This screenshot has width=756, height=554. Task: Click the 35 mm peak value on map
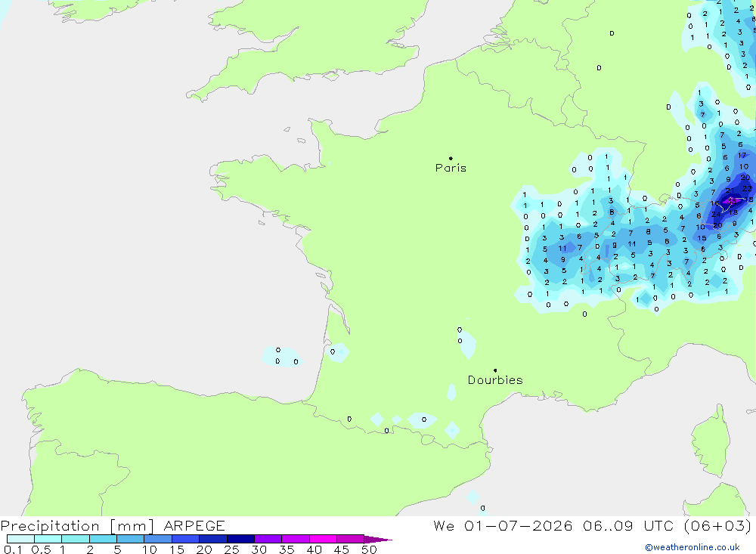732,201
